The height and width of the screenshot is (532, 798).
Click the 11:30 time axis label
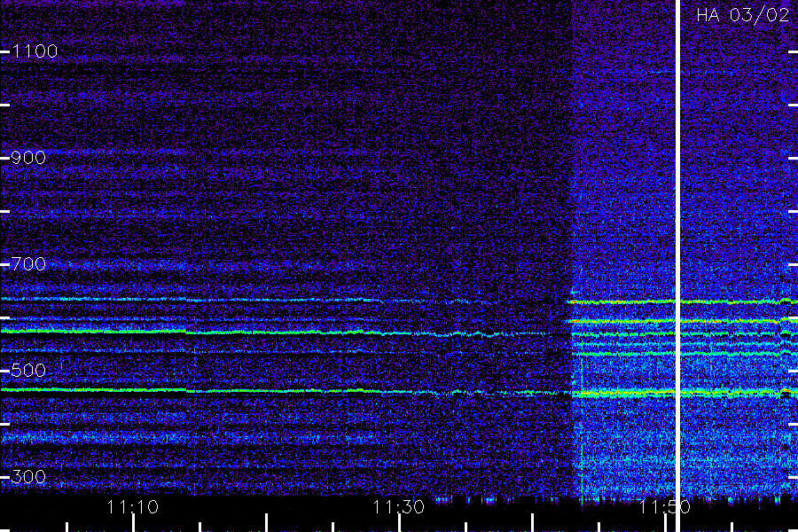(x=398, y=506)
